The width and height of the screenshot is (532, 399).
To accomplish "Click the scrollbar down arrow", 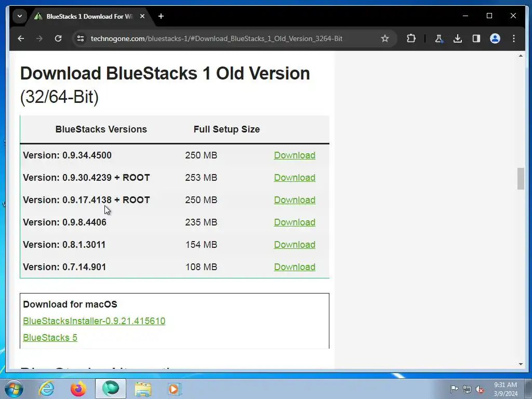I will point(521,364).
